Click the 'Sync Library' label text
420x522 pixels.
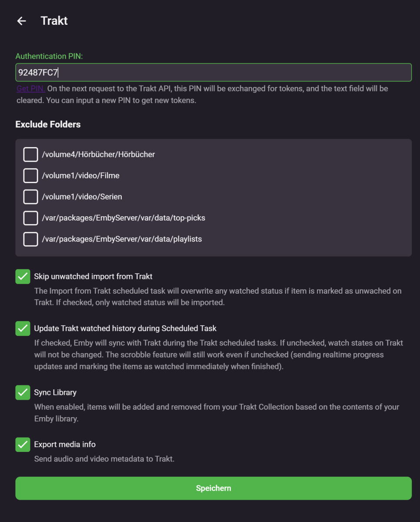coord(55,392)
